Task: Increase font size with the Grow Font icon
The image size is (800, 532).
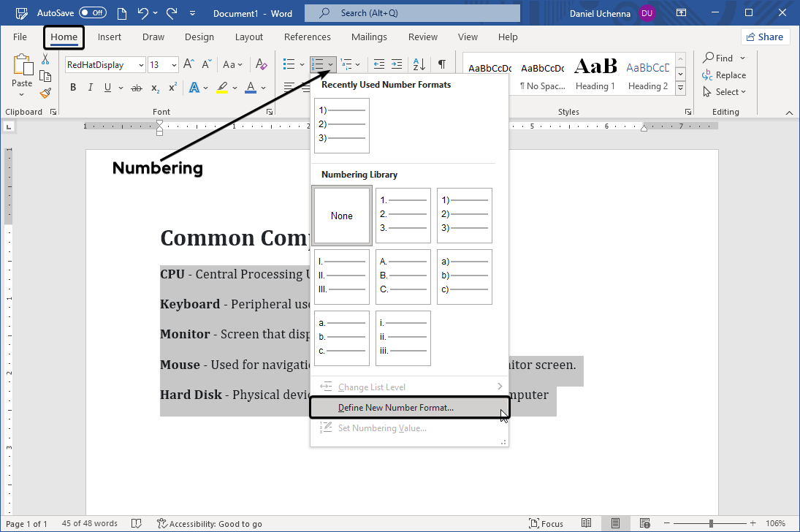Action: coord(188,64)
